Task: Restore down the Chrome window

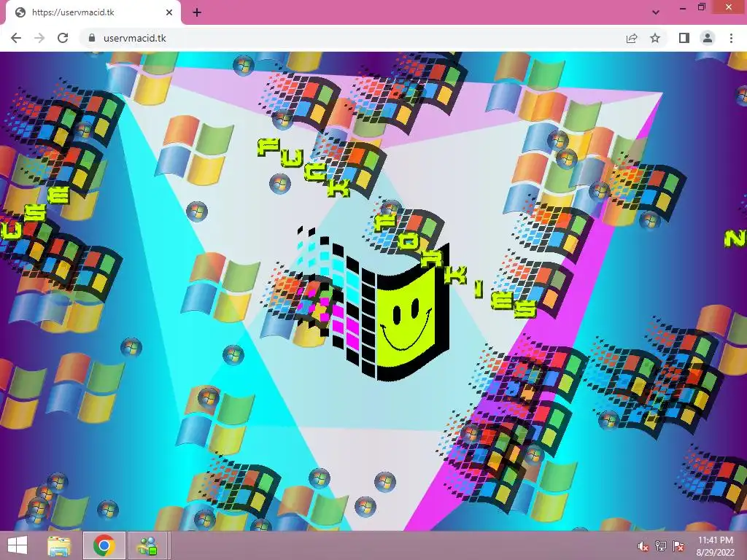Action: coord(702,7)
